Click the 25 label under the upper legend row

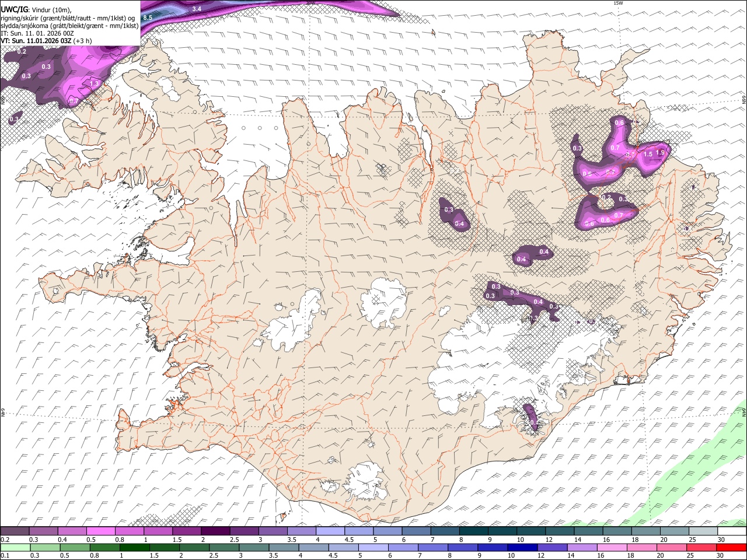(x=693, y=540)
